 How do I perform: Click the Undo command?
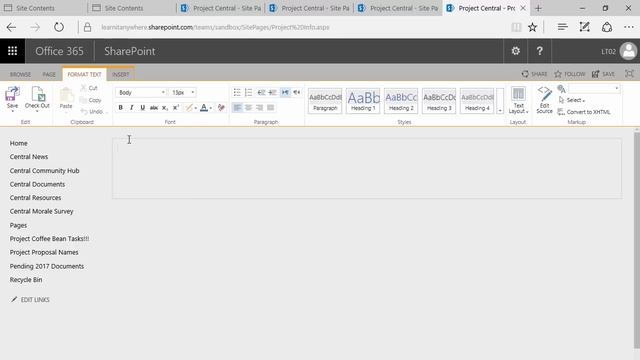pos(92,111)
